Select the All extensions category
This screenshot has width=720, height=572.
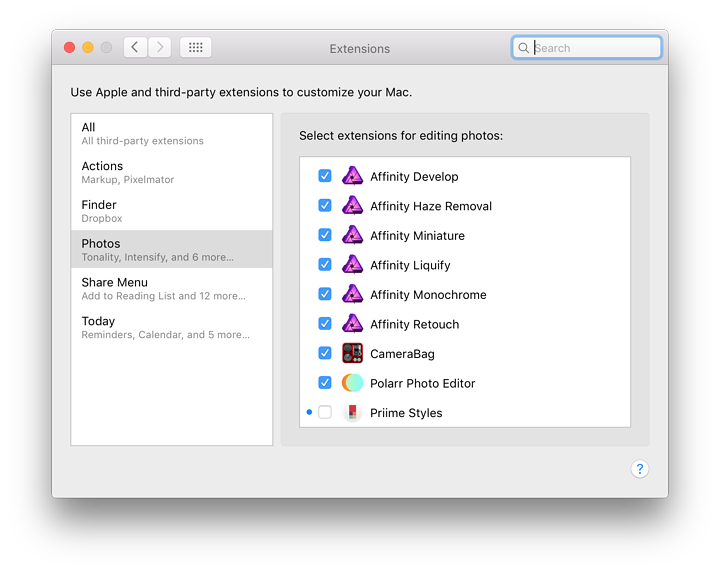(172, 134)
